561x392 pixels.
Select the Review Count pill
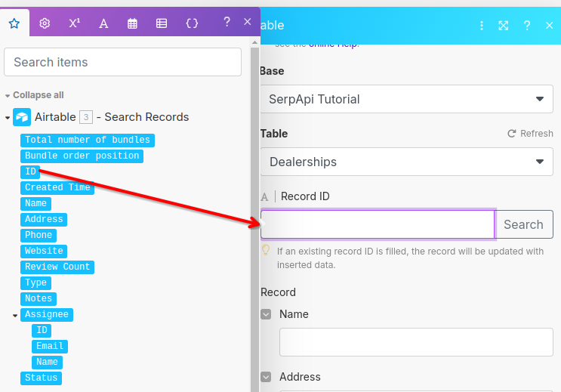(57, 267)
